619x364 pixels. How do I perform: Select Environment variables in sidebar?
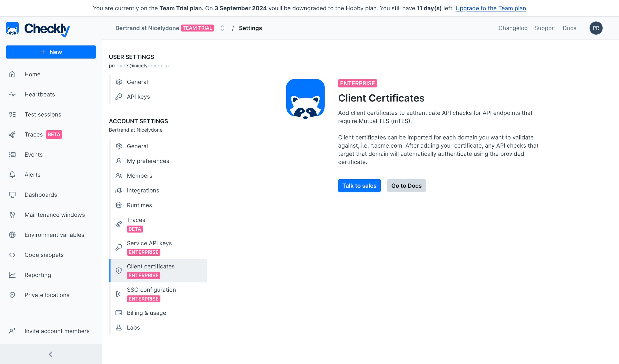[x=54, y=235]
